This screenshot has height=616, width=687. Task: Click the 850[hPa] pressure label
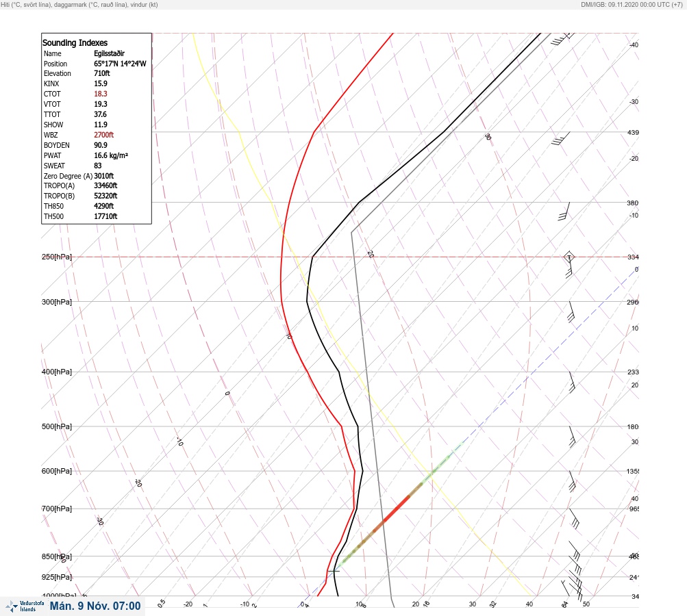coord(57,557)
